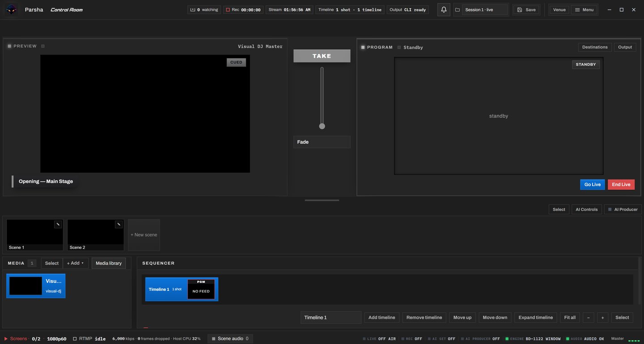Click the watching viewers indicator

pos(204,9)
